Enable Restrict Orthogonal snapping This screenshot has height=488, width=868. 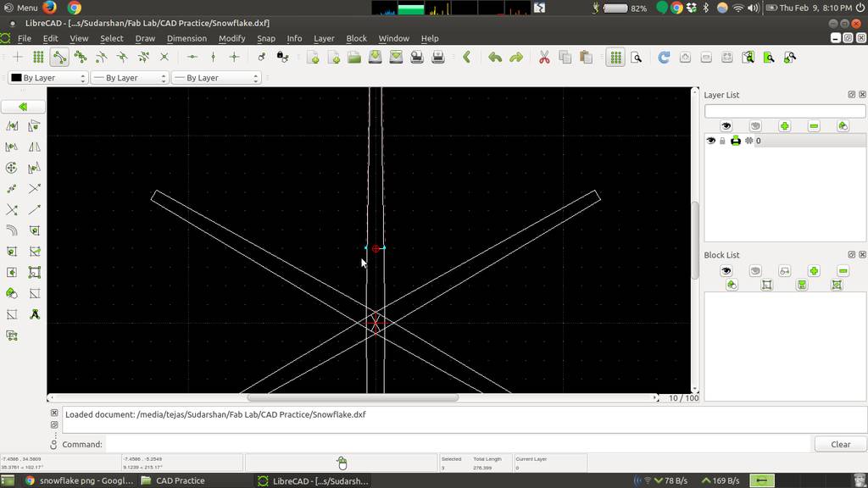pyautogui.click(x=234, y=57)
